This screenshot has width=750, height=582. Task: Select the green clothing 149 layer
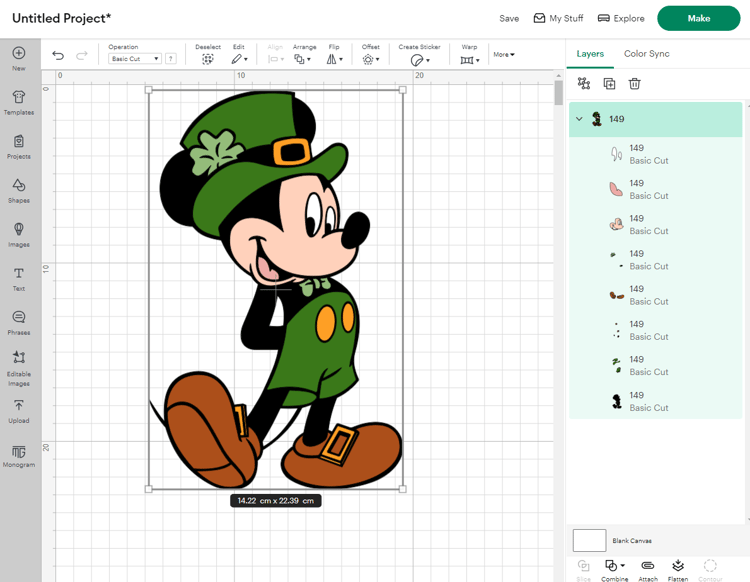pos(655,365)
